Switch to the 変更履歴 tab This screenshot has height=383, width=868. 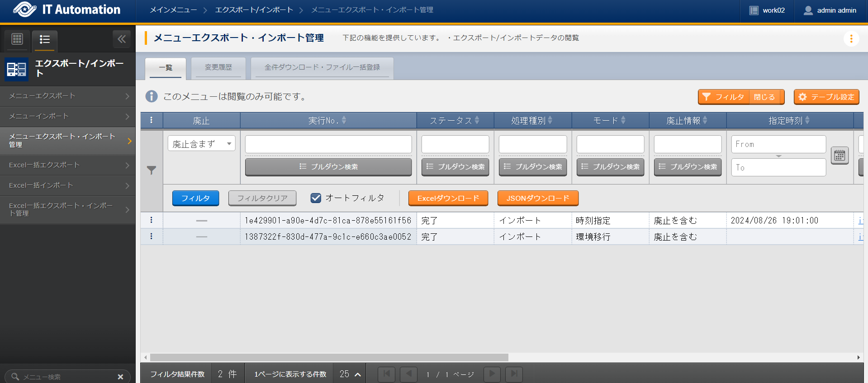coord(218,67)
